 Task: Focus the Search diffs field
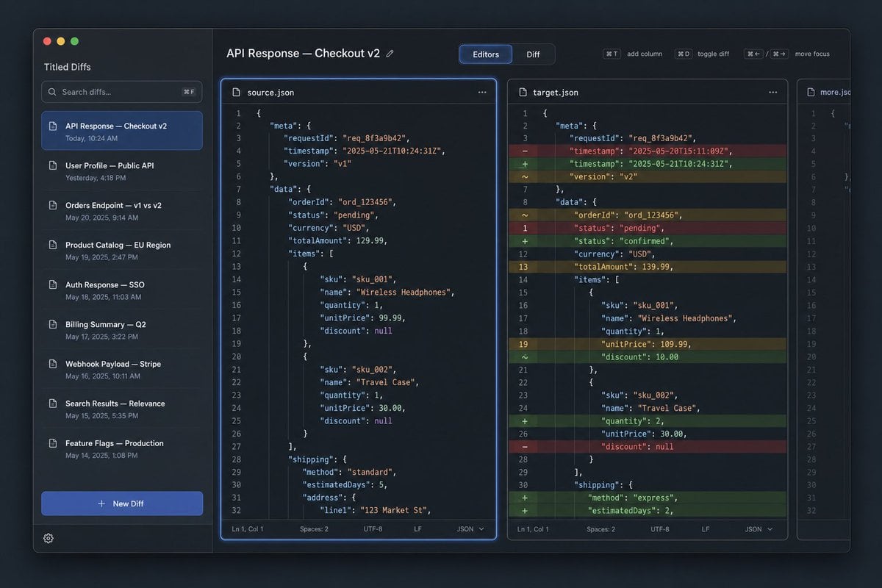click(122, 92)
